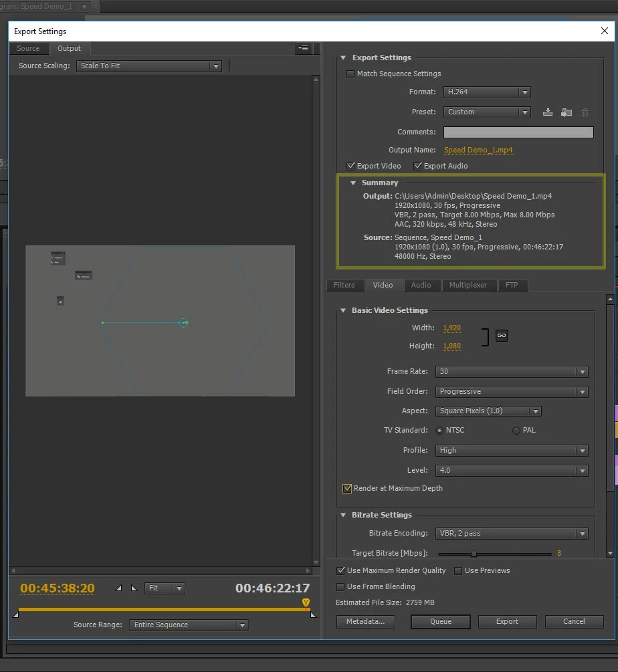Enable the Use Frame Blending checkbox
Viewport: 618px width, 672px height.
(340, 586)
